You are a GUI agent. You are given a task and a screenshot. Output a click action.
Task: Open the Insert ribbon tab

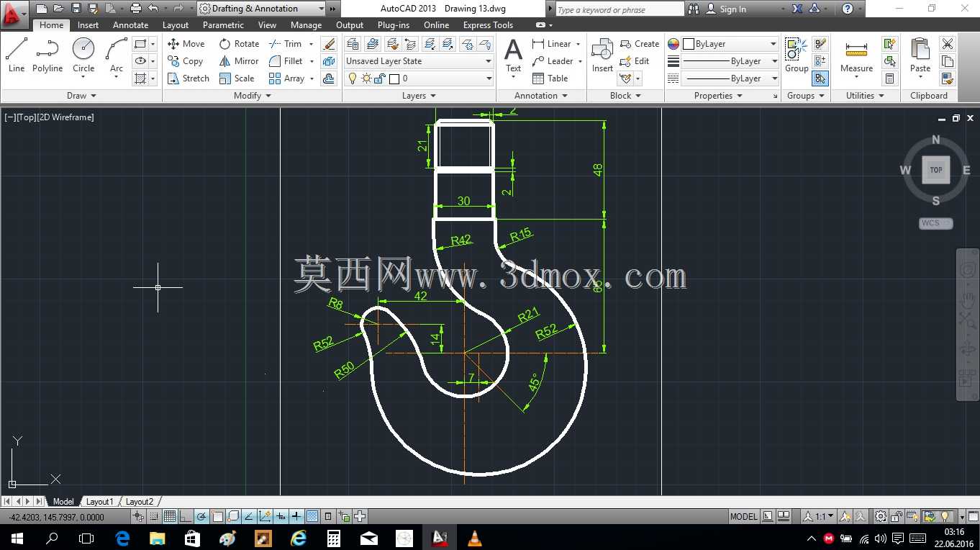pyautogui.click(x=88, y=25)
